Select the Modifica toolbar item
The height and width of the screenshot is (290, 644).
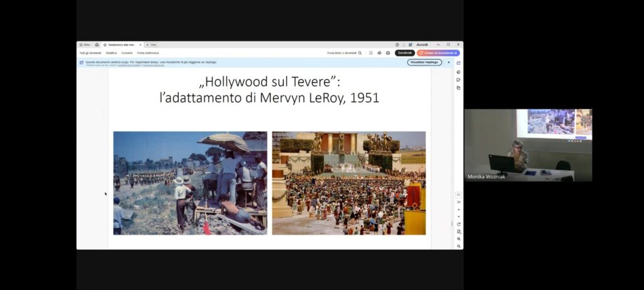111,53
